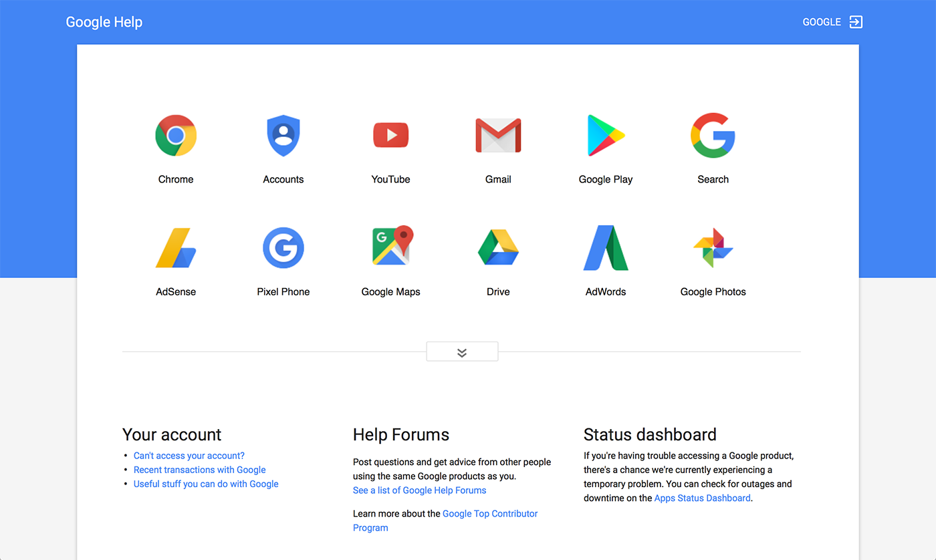Select the Drive triangle icon

[498, 247]
